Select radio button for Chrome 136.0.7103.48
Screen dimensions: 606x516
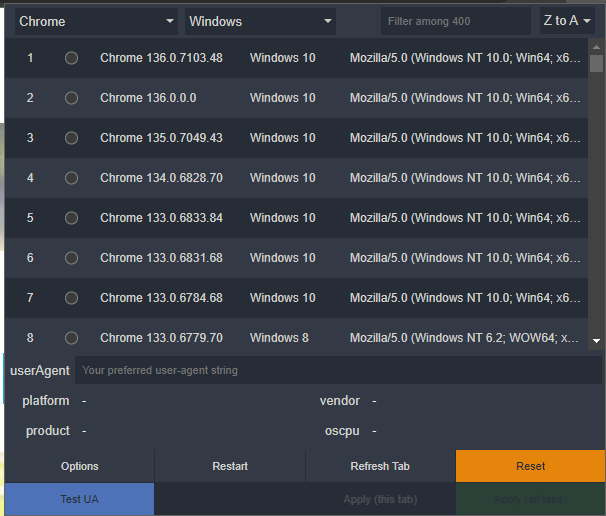[71, 58]
